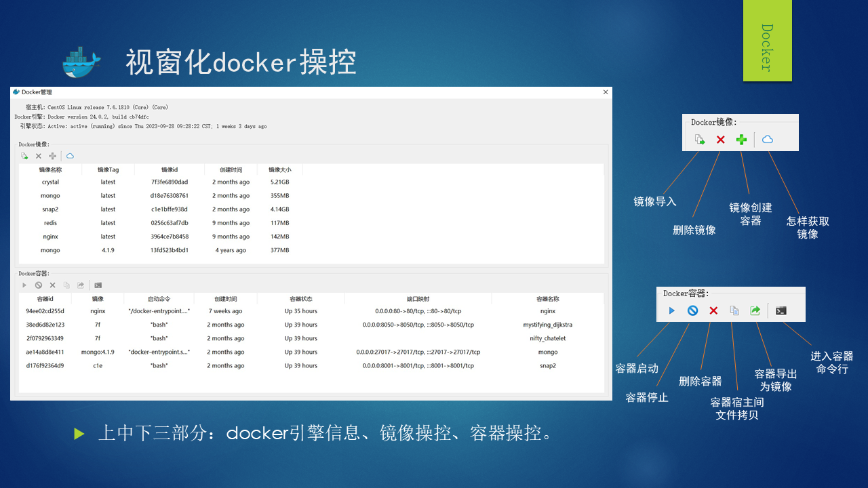Click enlarged blue play icon in Docker容器 callout
The width and height of the screenshot is (868, 488).
tap(672, 310)
